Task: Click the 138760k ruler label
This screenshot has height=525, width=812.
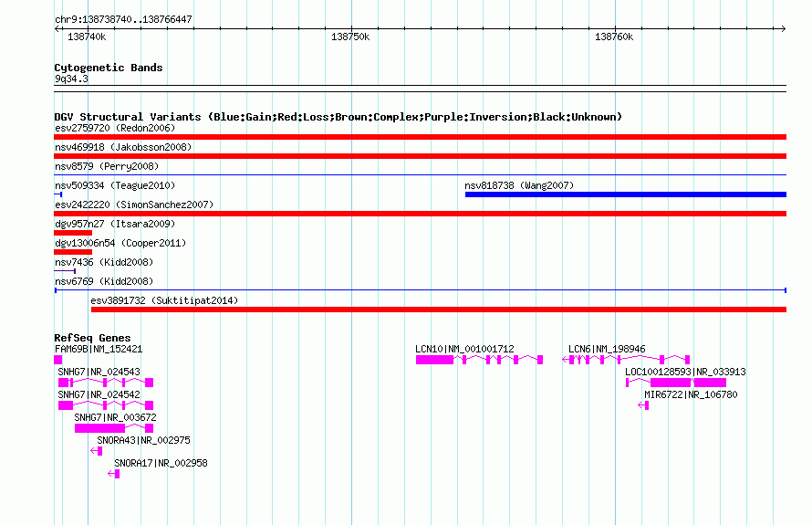Action: (614, 37)
